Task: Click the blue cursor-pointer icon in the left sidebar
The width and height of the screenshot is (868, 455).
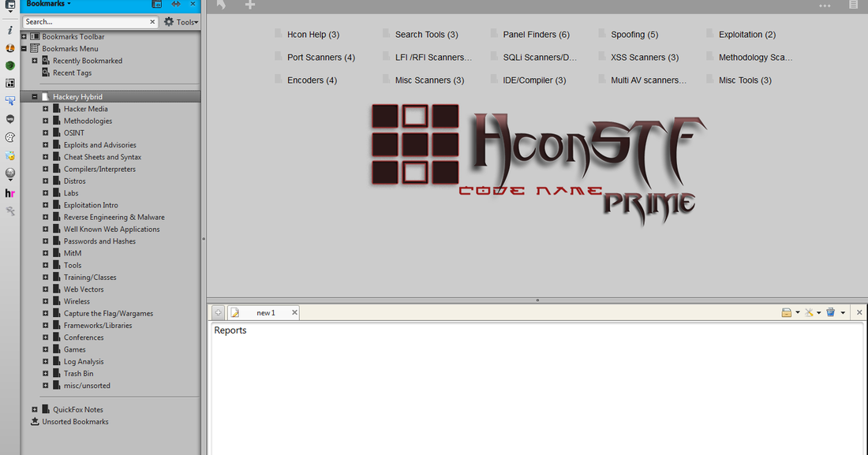Action: (x=10, y=101)
